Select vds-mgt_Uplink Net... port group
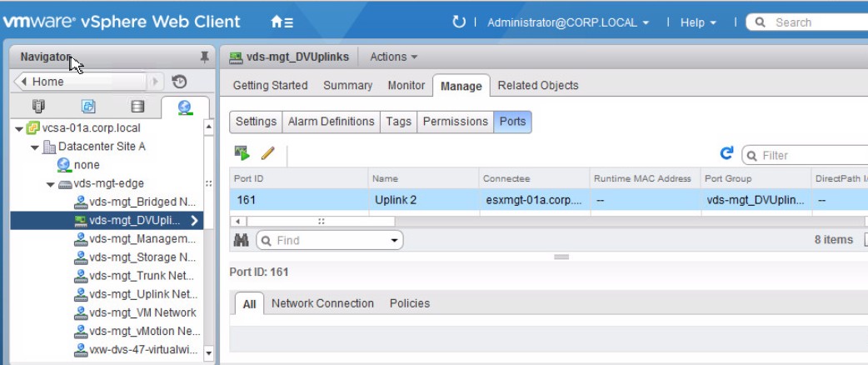This screenshot has width=868, height=365. pyautogui.click(x=135, y=294)
